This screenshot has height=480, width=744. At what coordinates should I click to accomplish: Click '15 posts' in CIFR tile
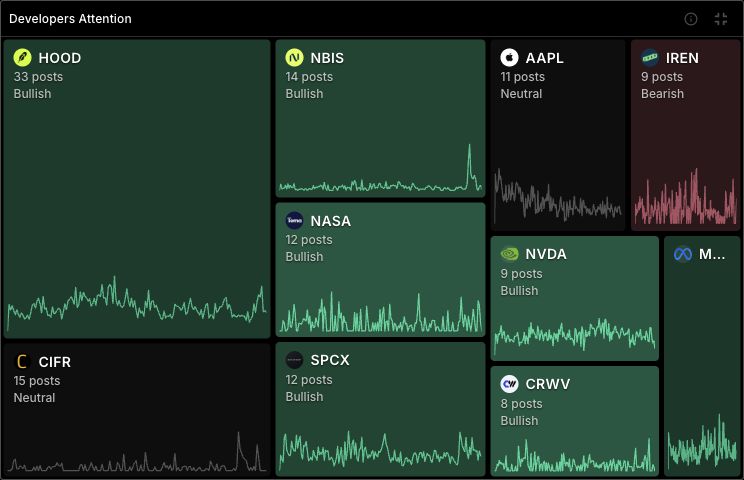[x=37, y=381]
